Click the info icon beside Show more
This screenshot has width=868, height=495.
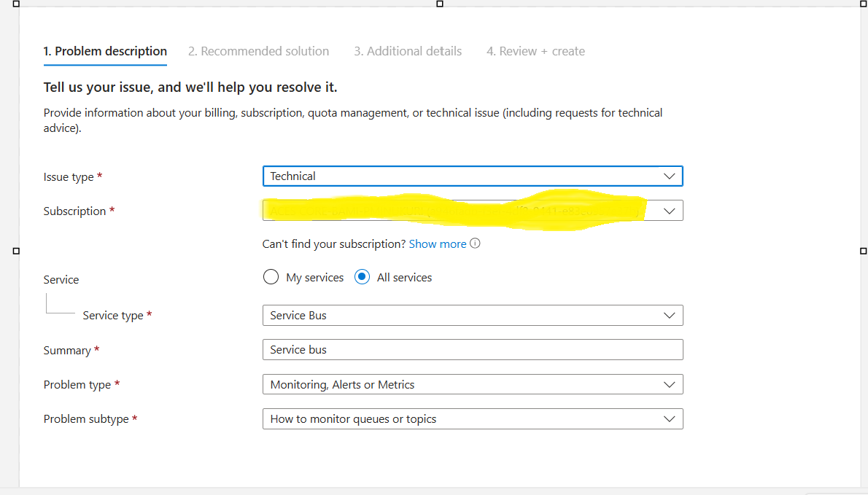coord(475,243)
